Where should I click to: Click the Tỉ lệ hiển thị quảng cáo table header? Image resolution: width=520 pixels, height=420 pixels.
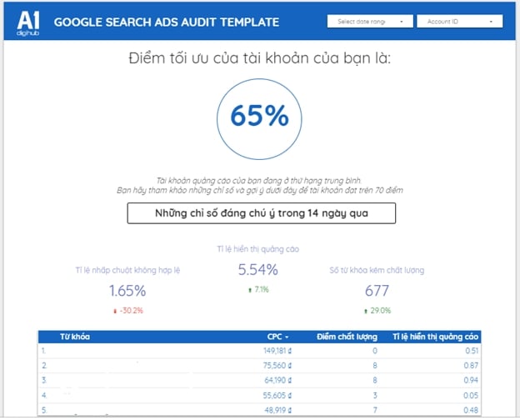435,337
